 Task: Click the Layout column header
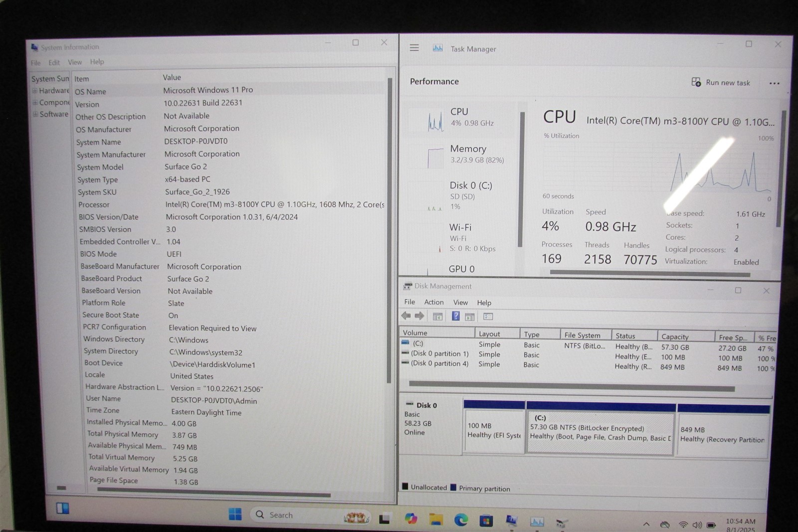497,334
